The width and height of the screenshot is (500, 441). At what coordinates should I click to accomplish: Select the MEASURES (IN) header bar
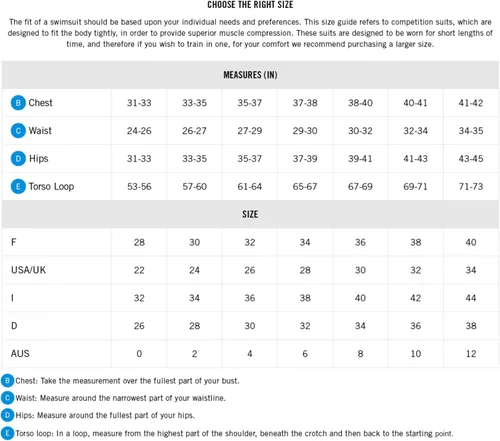point(250,75)
